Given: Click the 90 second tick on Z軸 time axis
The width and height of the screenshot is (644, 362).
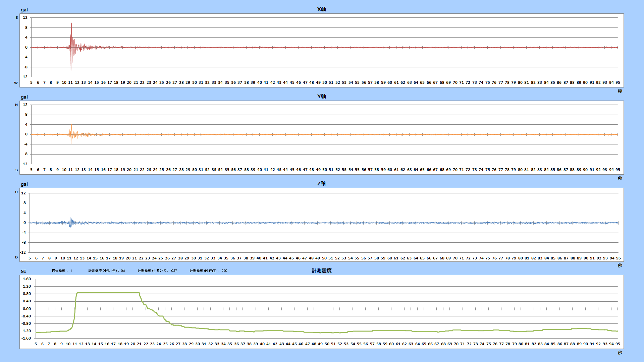Looking at the screenshot, I should pyautogui.click(x=586, y=258).
